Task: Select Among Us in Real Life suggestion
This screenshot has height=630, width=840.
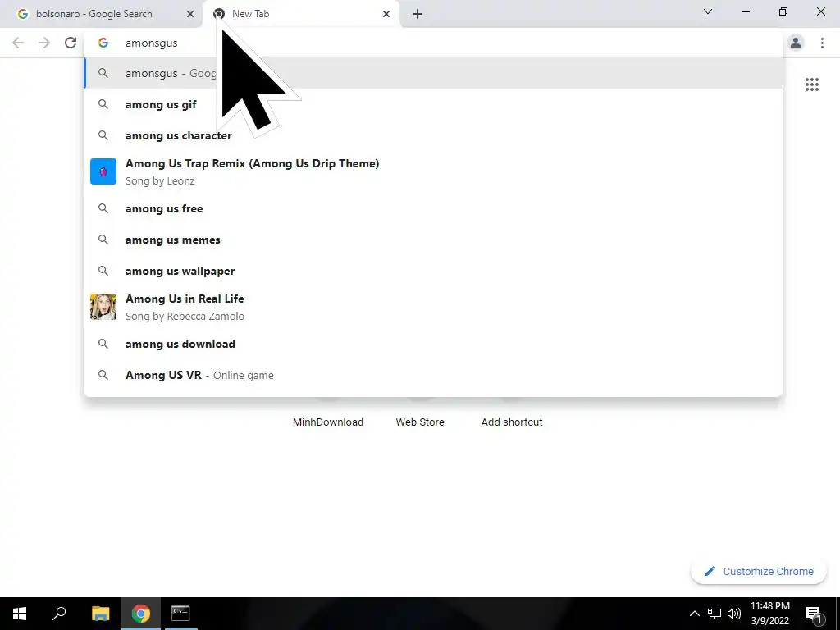Action: 433,307
